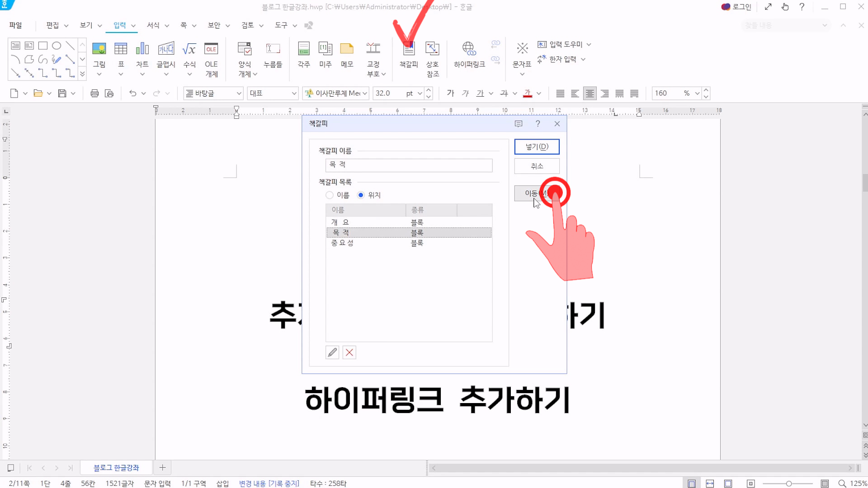868x488 pixels.
Task: Select the 이름 sort radio button
Action: click(330, 195)
